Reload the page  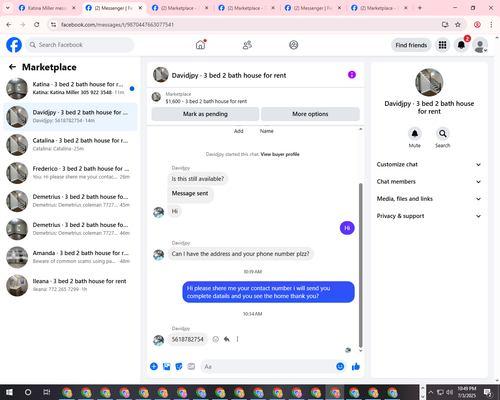[x=37, y=24]
